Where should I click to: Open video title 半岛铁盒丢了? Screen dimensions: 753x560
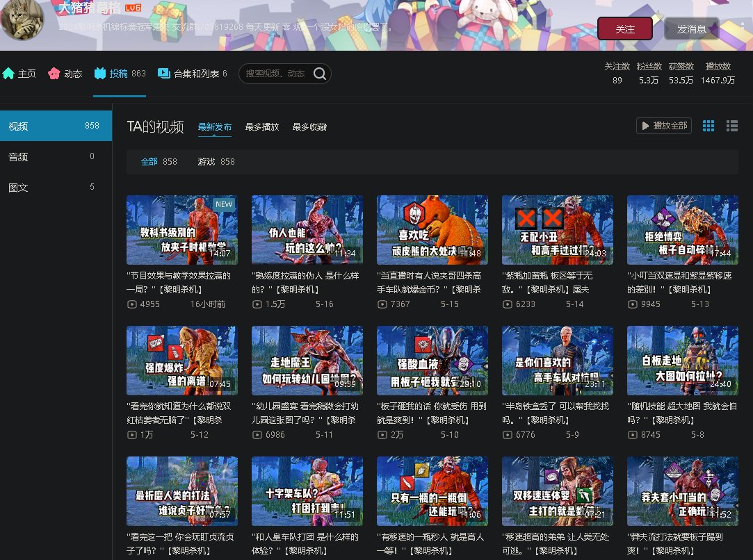click(556, 413)
